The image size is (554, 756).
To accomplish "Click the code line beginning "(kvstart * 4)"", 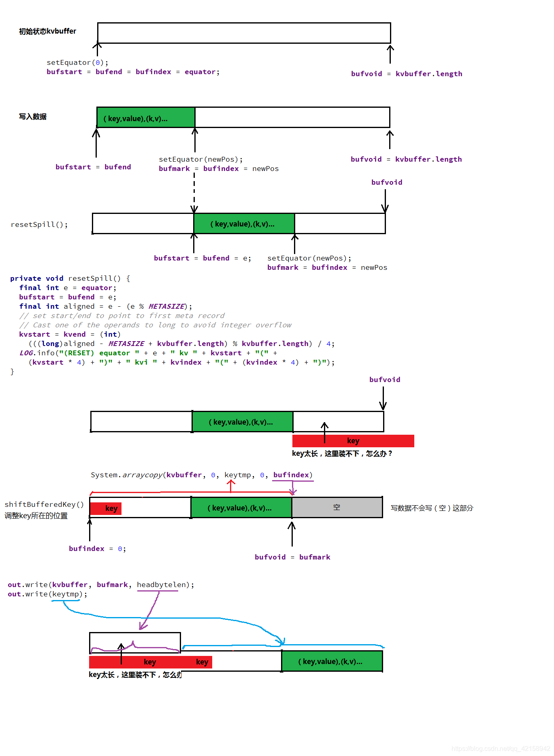I will 181,362.
